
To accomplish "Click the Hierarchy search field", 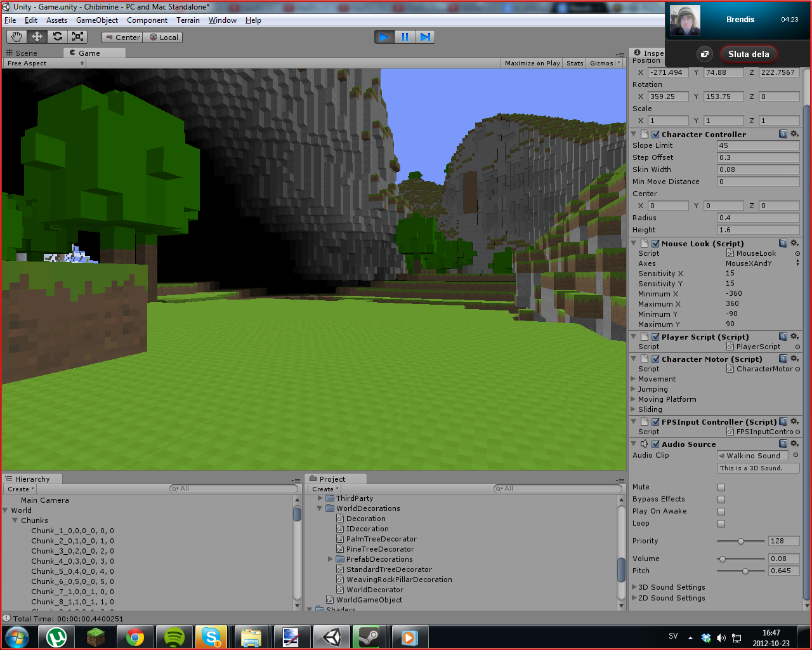I will 234,489.
